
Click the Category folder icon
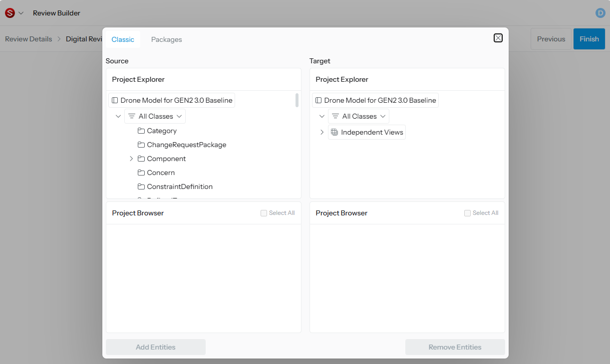pyautogui.click(x=141, y=131)
